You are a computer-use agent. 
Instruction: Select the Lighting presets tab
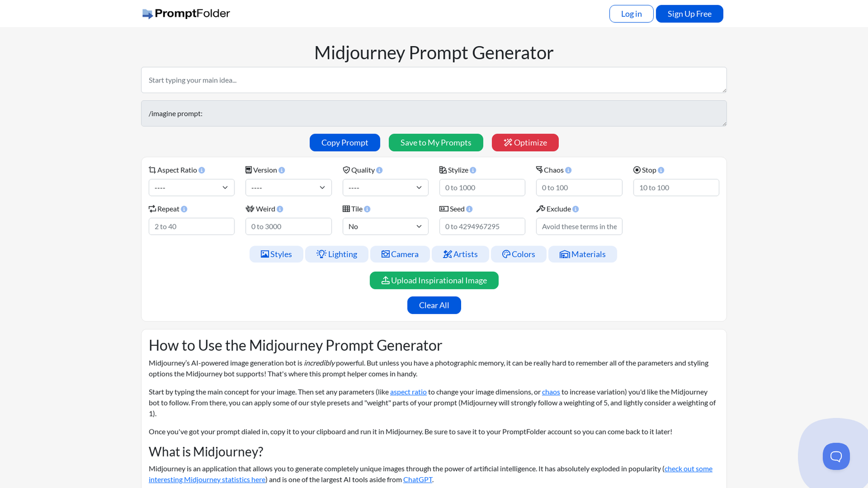pyautogui.click(x=337, y=254)
